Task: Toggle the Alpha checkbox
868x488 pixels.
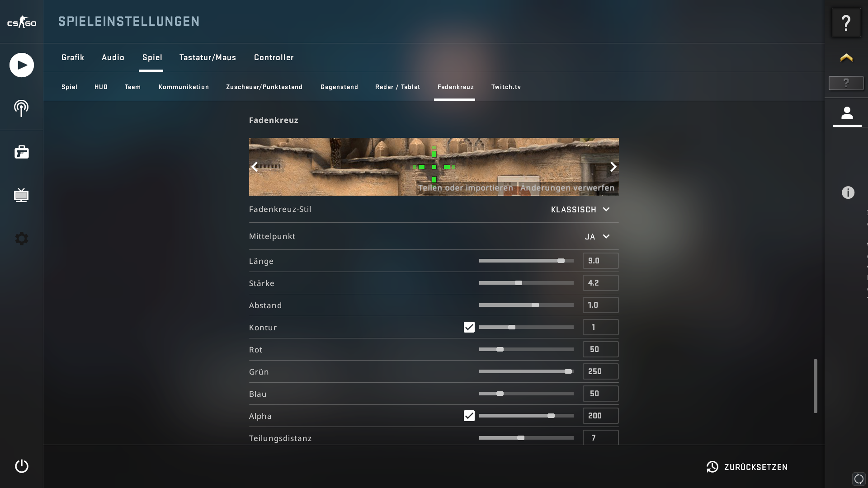Action: (469, 416)
